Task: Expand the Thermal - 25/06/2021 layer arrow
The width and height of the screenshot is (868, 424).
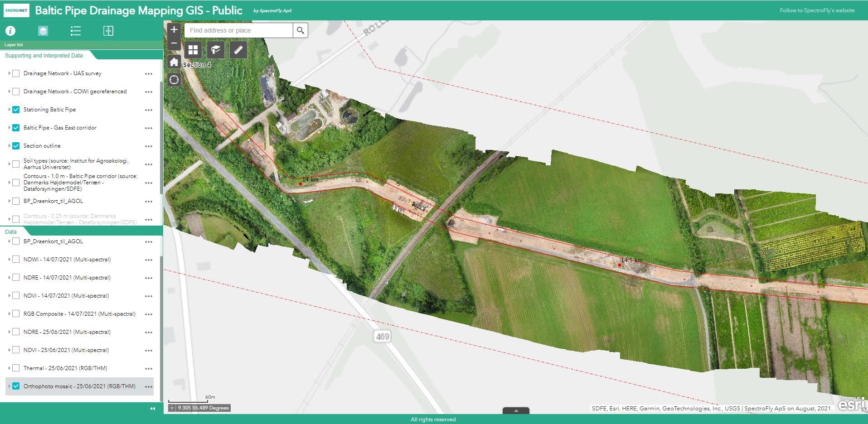Action: pyautogui.click(x=9, y=368)
